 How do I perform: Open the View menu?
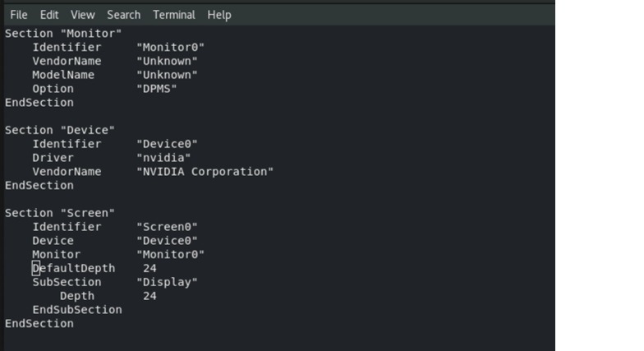[82, 15]
